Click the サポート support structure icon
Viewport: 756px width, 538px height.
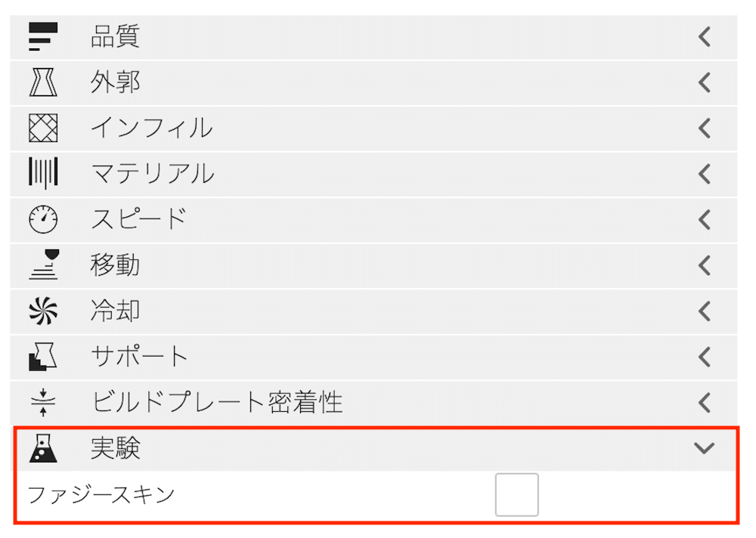pyautogui.click(x=43, y=357)
